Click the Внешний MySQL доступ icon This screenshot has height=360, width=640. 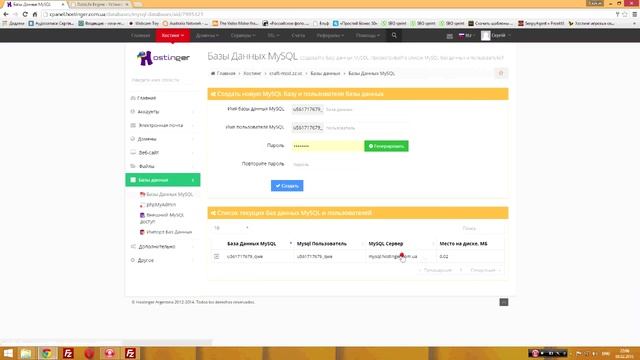click(142, 215)
